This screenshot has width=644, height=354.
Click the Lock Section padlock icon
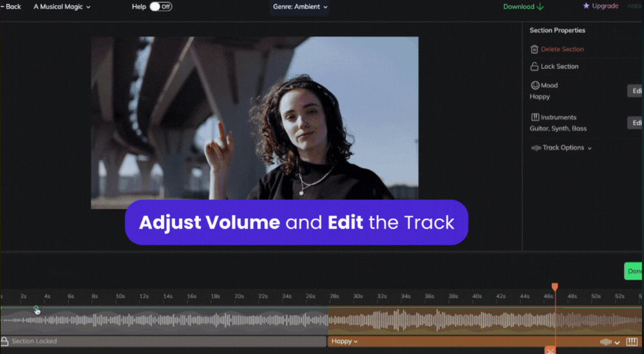[x=535, y=66]
